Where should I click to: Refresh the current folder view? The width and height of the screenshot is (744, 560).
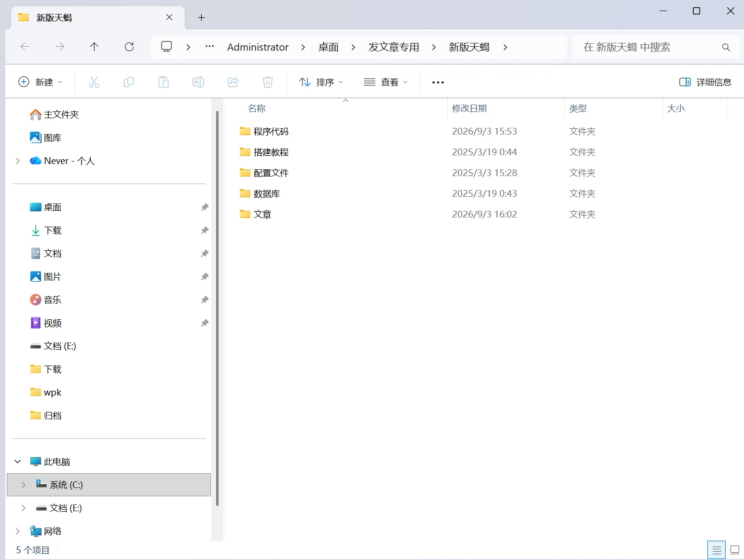(x=129, y=47)
